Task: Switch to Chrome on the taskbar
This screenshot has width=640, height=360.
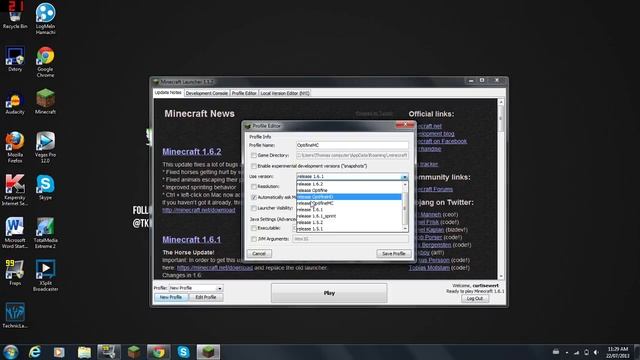Action: coord(159,352)
